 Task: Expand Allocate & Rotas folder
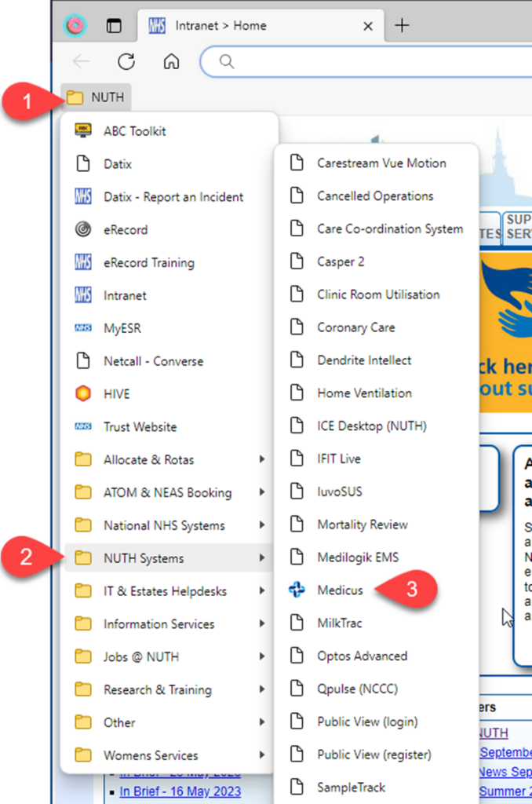(x=169, y=459)
